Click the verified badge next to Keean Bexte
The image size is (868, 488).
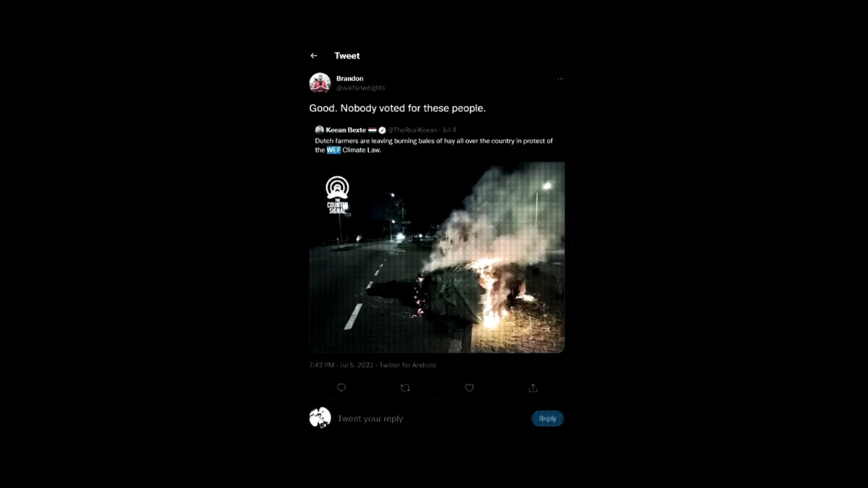pyautogui.click(x=382, y=130)
